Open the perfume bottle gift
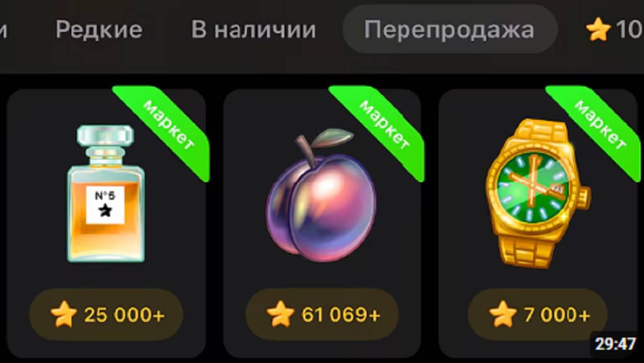The image size is (644, 363). pos(106,194)
